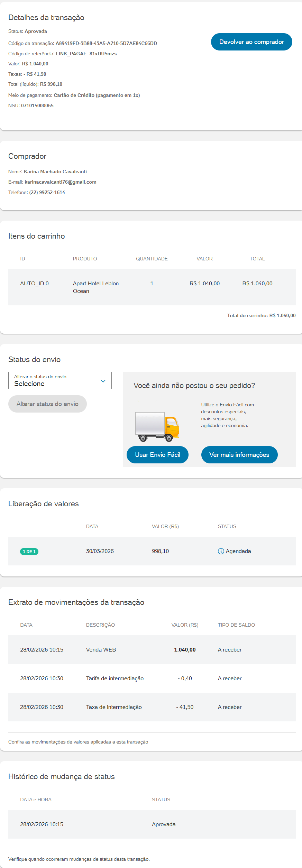Click the delivery truck illustration

point(157,427)
